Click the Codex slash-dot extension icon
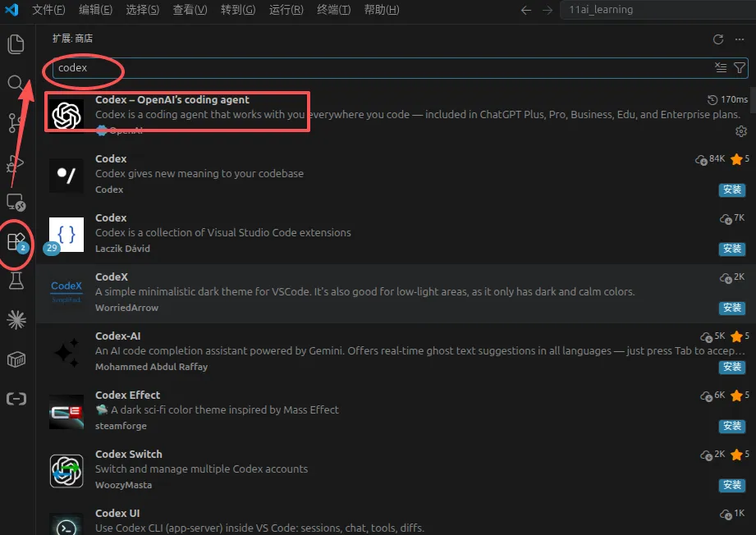 click(x=66, y=175)
